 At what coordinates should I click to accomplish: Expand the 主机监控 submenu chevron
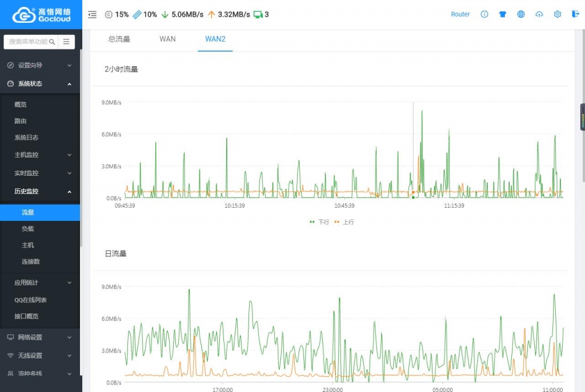click(x=69, y=155)
